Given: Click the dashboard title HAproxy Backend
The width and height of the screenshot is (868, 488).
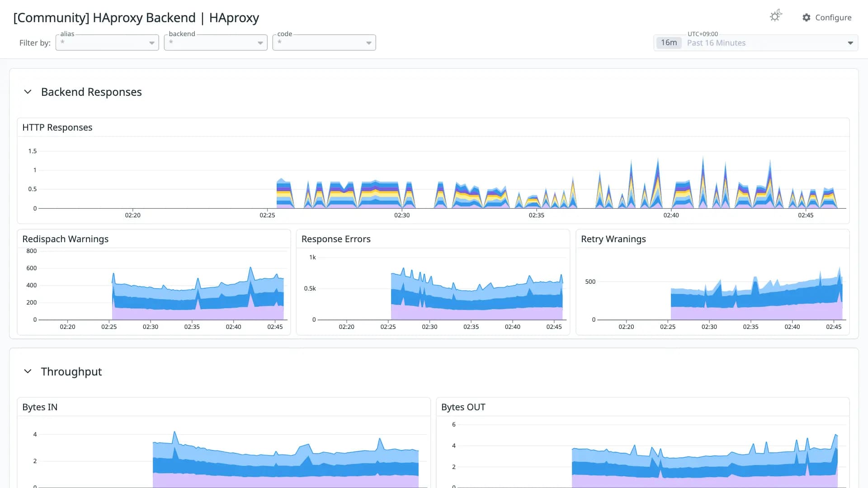Looking at the screenshot, I should click(x=136, y=18).
